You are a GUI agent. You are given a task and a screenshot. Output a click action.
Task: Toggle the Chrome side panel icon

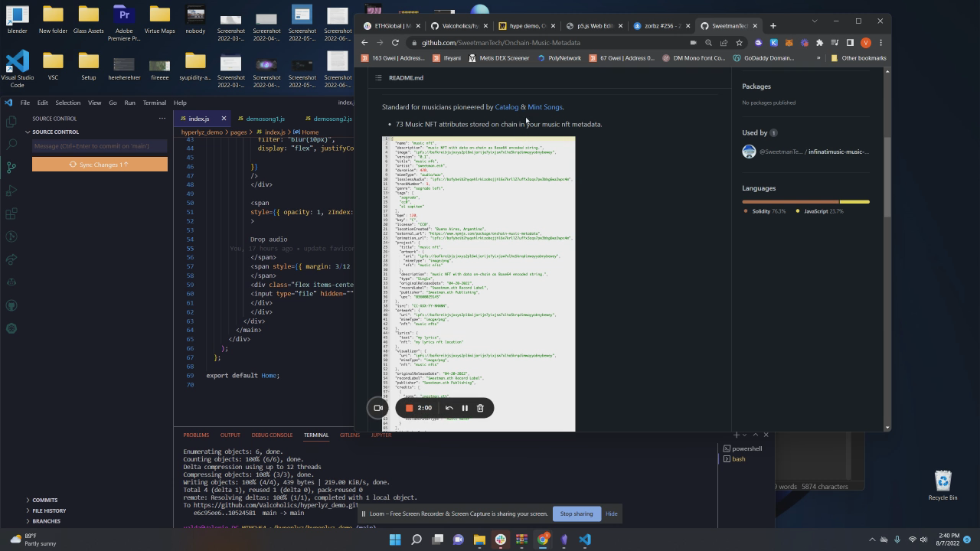(x=850, y=43)
